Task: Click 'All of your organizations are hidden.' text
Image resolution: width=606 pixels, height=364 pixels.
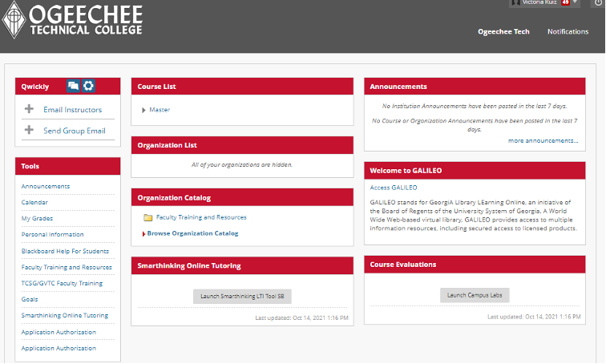Action: coord(242,165)
